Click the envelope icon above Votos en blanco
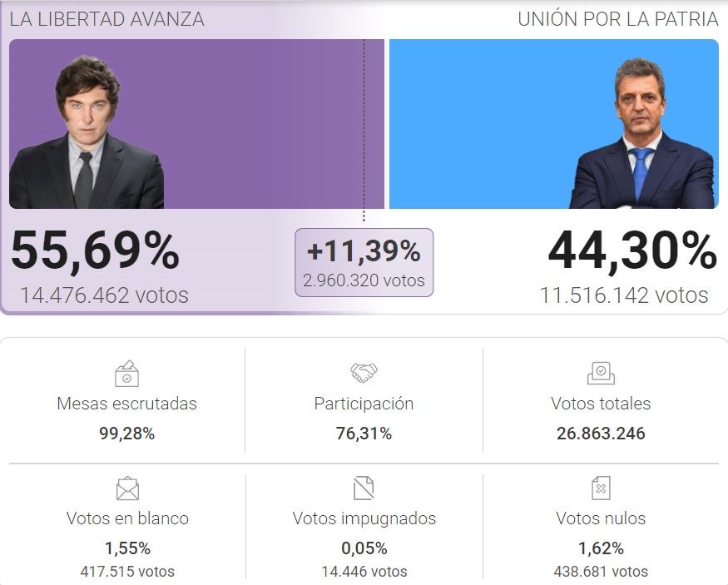728x585 pixels. click(x=127, y=488)
